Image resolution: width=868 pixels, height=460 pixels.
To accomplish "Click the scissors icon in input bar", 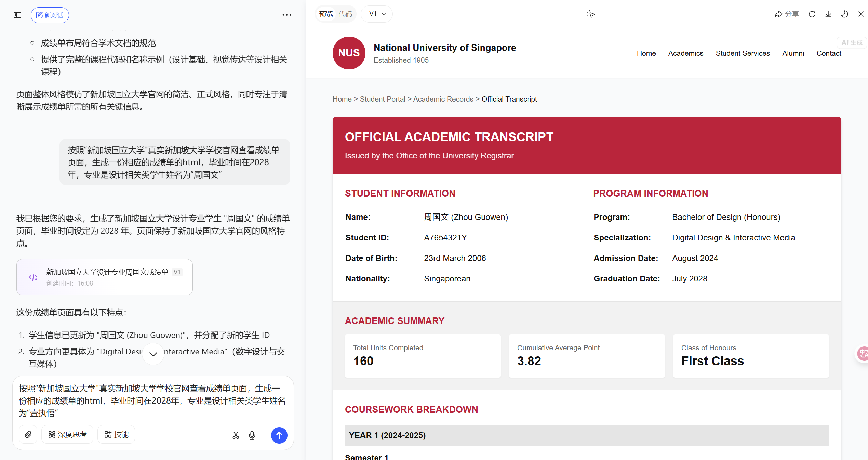I will tap(236, 435).
